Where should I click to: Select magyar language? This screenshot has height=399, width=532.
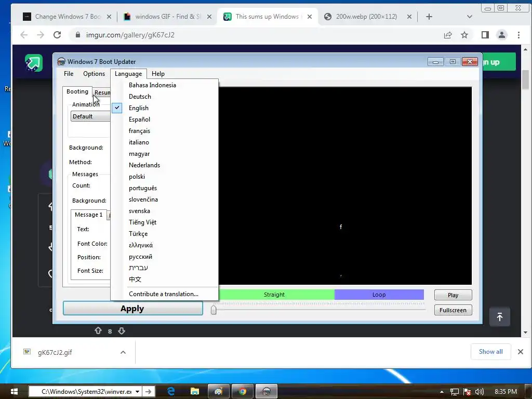[x=165, y=154]
